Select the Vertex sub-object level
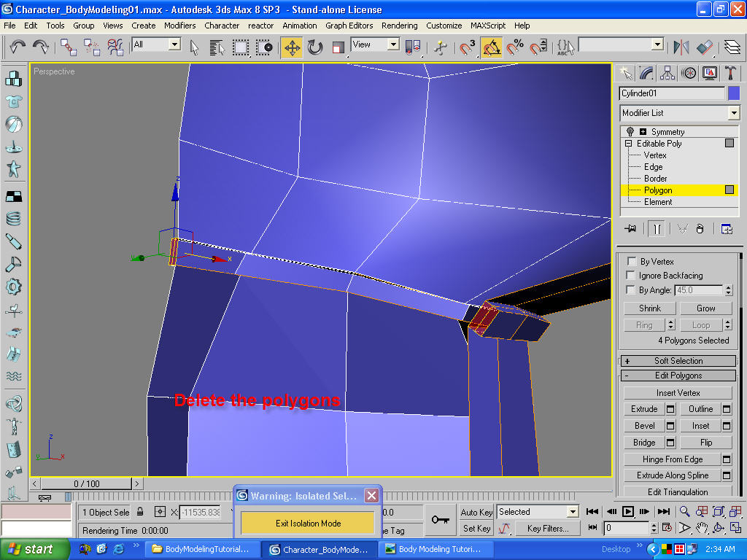 coord(655,155)
